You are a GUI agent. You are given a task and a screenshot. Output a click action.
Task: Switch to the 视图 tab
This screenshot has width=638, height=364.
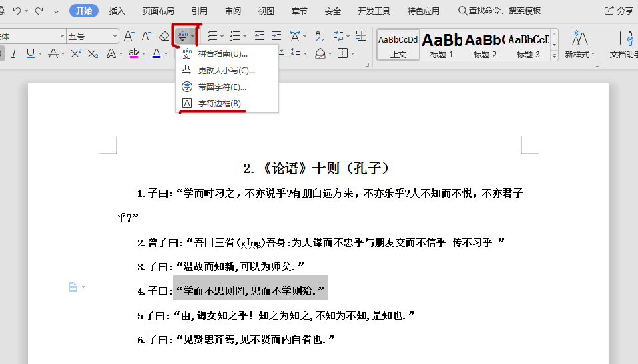pyautogui.click(x=266, y=11)
